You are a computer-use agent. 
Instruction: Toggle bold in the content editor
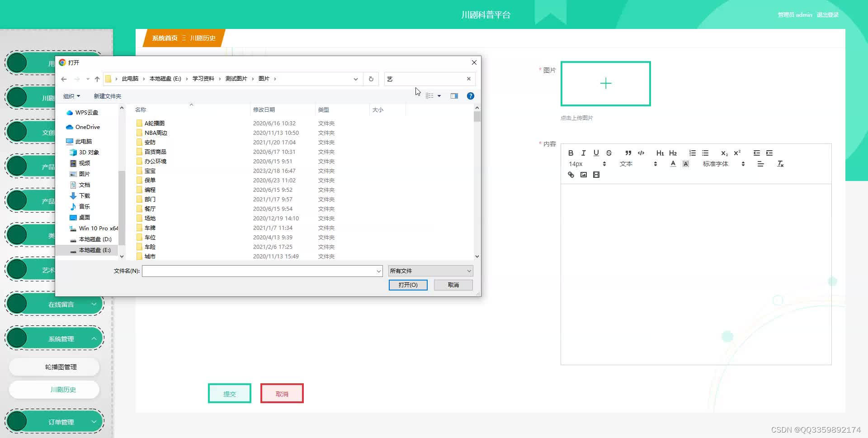click(571, 153)
